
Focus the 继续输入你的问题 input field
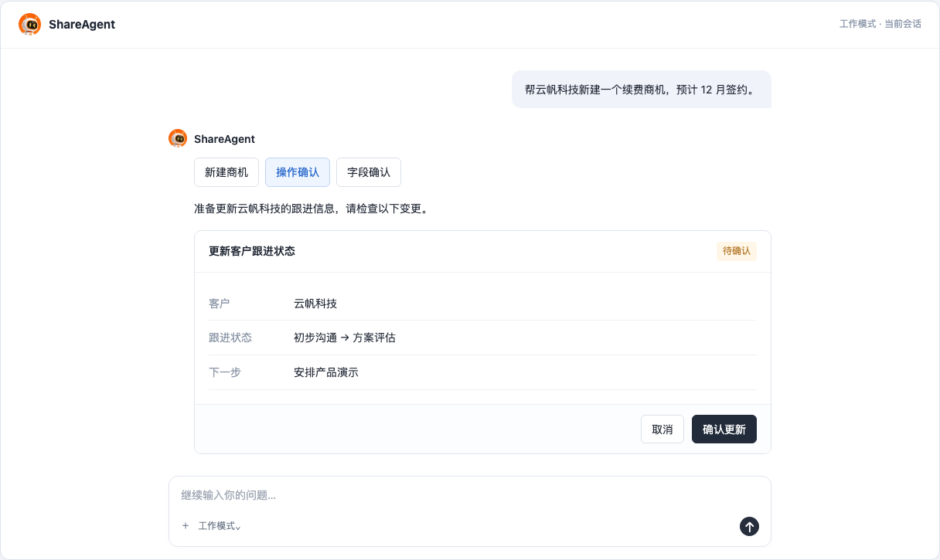point(470,495)
